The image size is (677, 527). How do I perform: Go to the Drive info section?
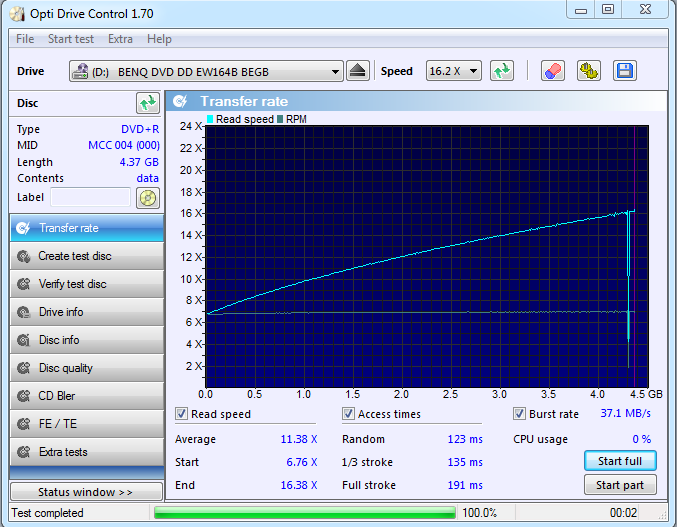(x=87, y=312)
